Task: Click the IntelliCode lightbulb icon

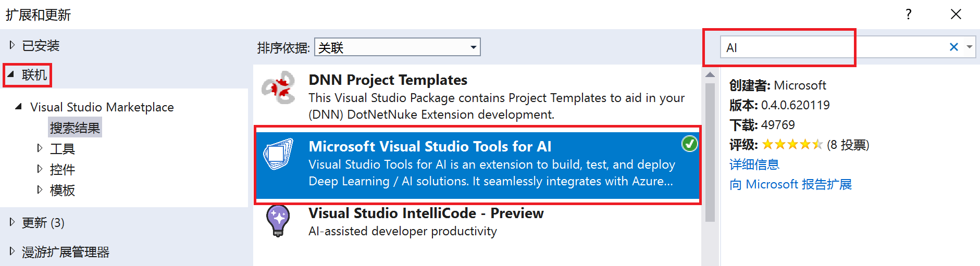Action: click(278, 221)
